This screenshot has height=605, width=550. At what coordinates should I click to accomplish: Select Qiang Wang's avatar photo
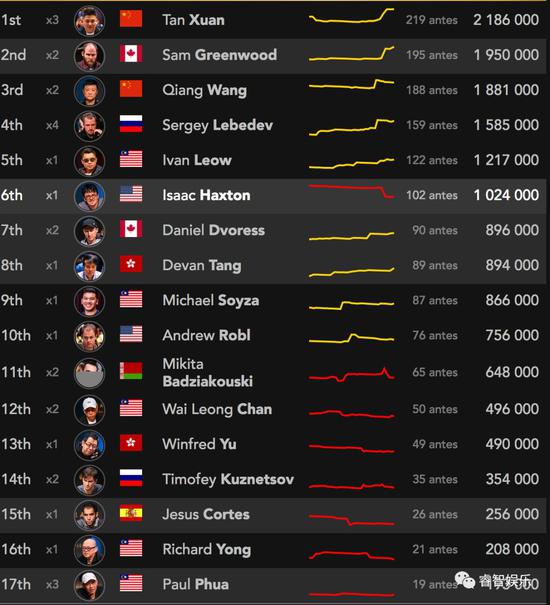click(89, 91)
